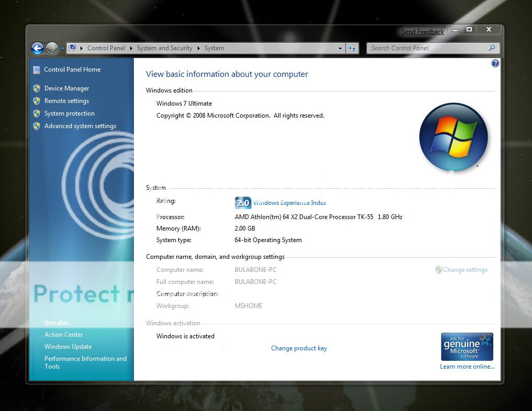Click the blue Help question mark icon
532x411 pixels.
pyautogui.click(x=495, y=63)
